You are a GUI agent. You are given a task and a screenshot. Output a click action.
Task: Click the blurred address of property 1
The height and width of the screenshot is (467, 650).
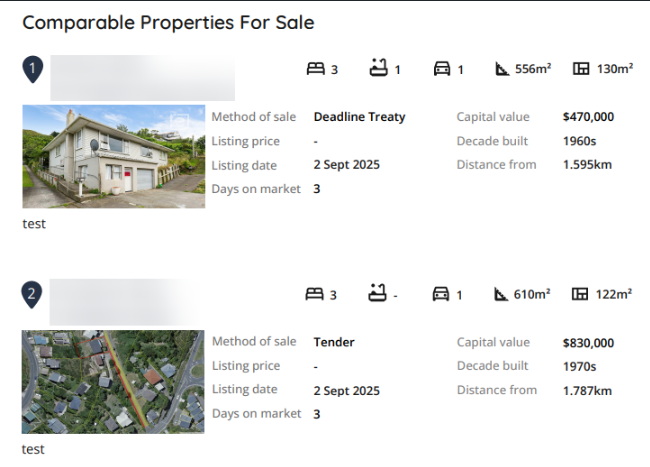[x=142, y=78]
